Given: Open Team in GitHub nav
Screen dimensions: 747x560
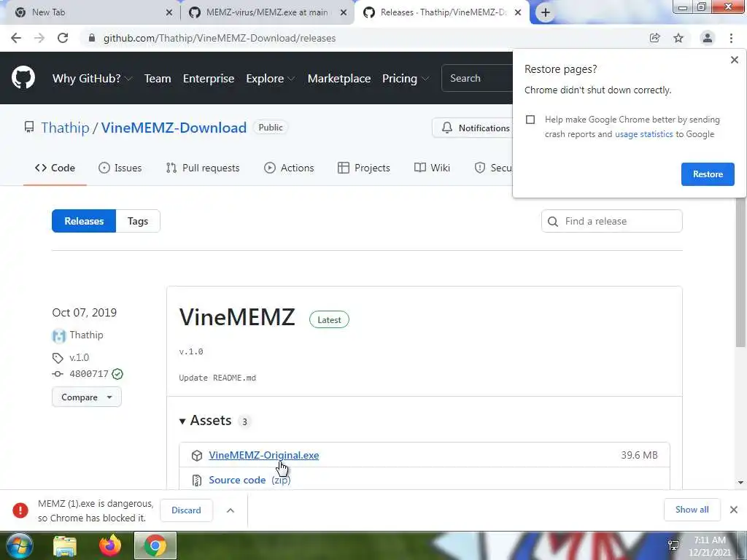Looking at the screenshot, I should 158,78.
